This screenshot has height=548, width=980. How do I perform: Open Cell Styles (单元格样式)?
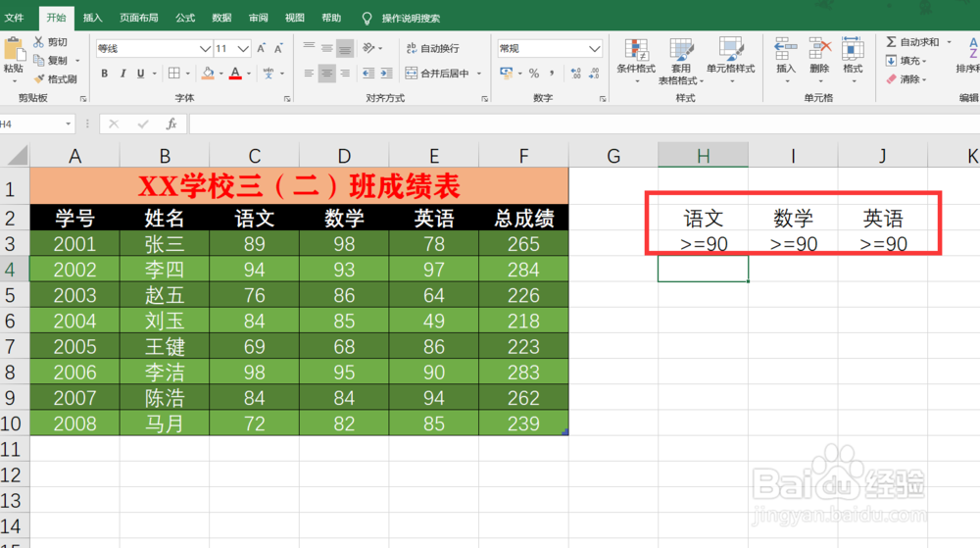731,61
